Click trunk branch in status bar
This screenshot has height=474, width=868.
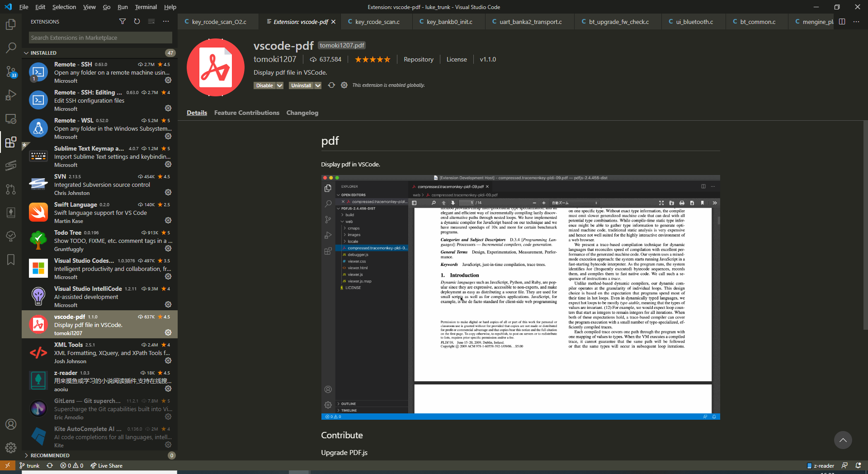tap(29, 465)
